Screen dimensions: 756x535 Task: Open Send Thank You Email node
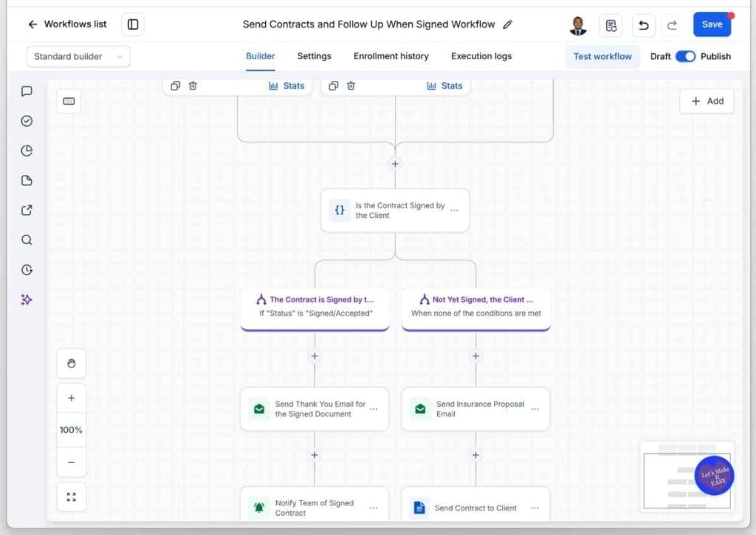[x=315, y=409]
